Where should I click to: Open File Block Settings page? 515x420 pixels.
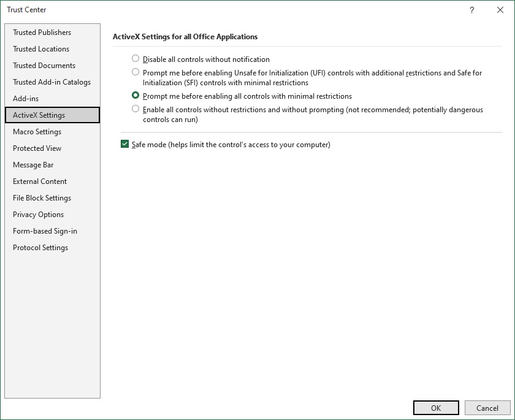click(x=42, y=198)
